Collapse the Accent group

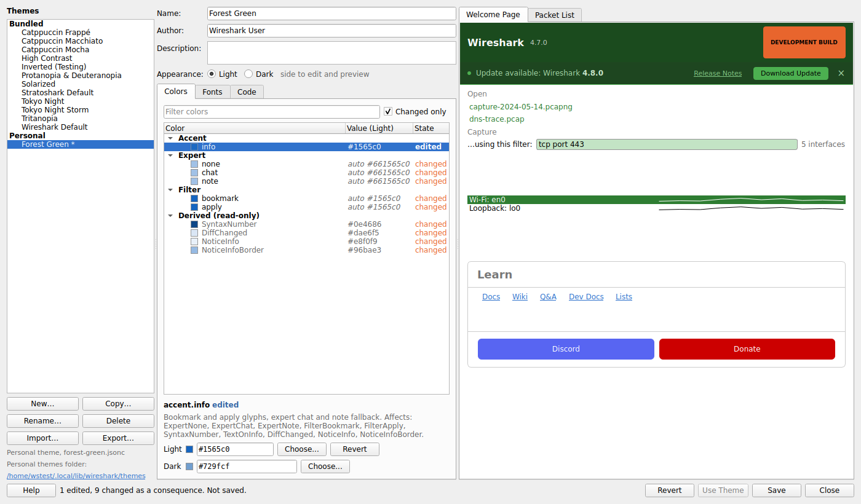tap(170, 138)
